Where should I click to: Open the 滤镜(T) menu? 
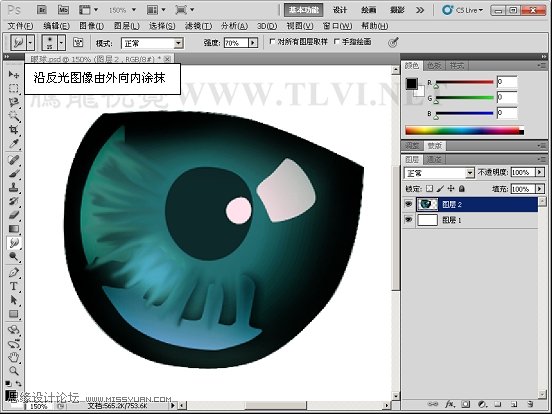pos(199,26)
